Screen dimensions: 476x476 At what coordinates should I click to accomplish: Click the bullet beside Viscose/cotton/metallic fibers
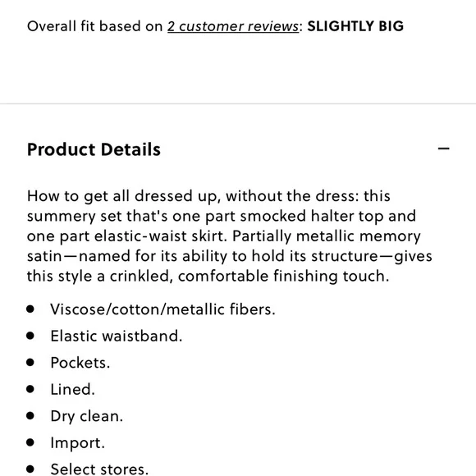tap(30, 309)
